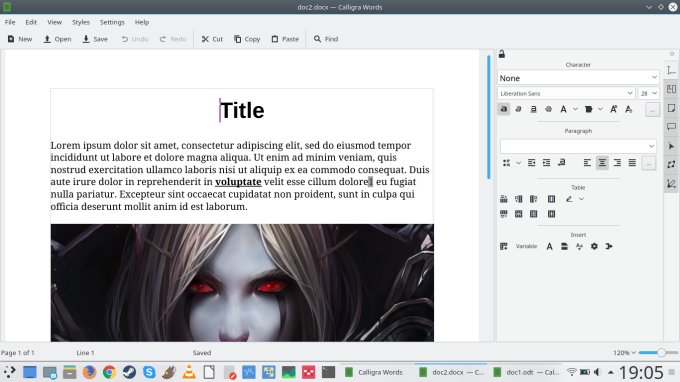The width and height of the screenshot is (680, 382).
Task: Toggle italic formatting in Character section
Action: pos(518,109)
